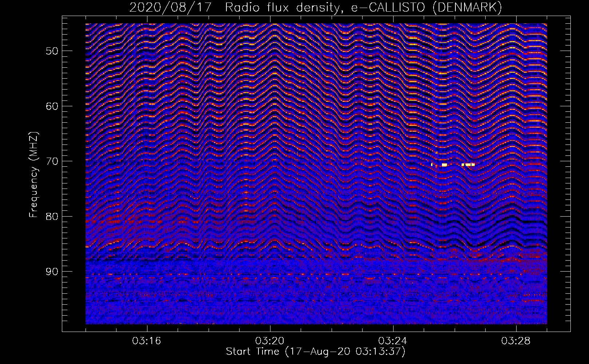Click the 70 frequency tick label
This screenshot has width=589, height=364.
pyautogui.click(x=52, y=161)
